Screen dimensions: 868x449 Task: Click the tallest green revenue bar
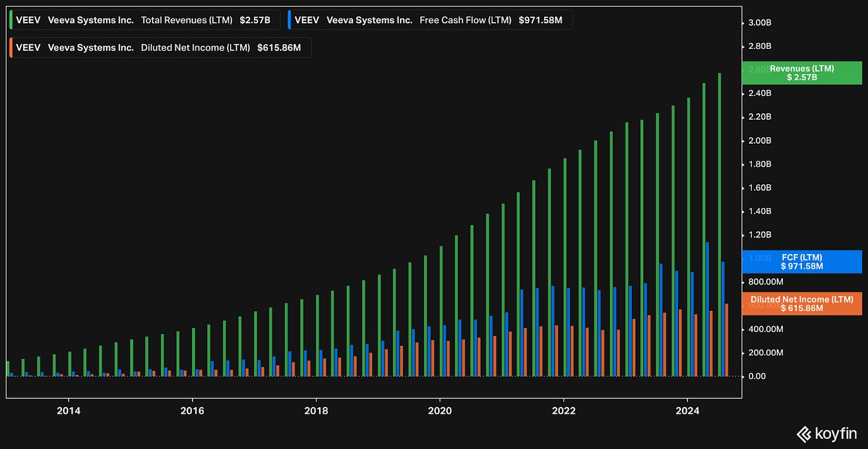(720, 225)
